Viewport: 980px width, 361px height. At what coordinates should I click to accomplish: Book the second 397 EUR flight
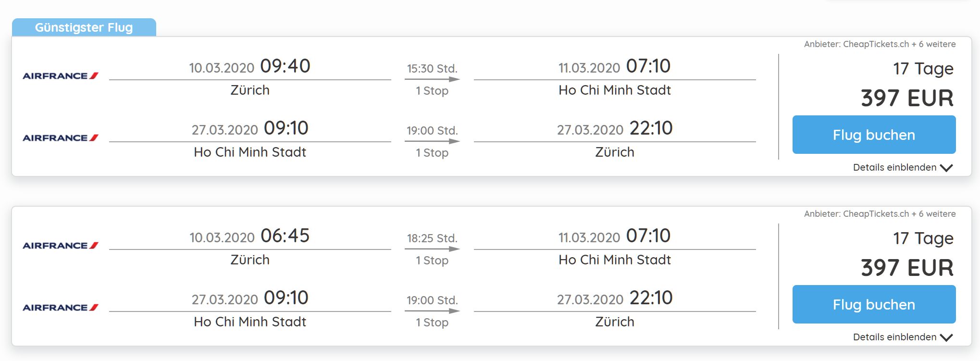coord(873,304)
